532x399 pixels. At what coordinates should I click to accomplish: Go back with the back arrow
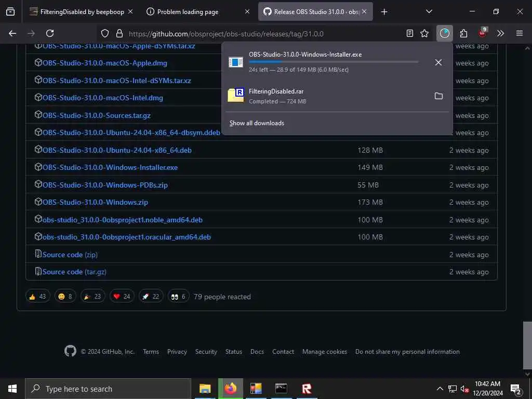[x=12, y=33]
